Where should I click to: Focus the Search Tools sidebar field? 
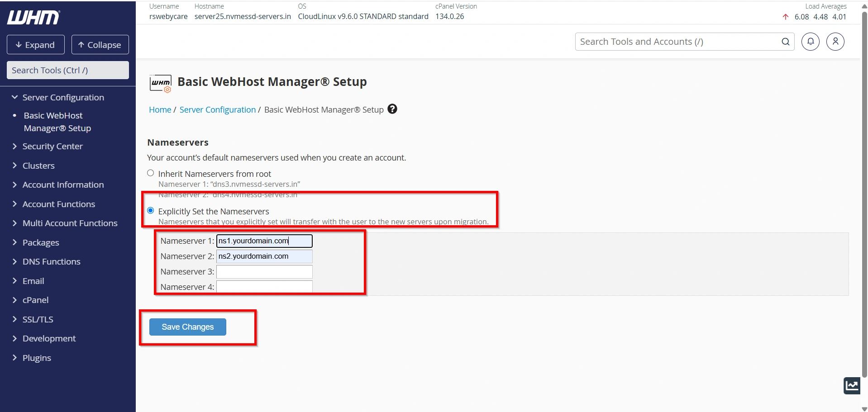pyautogui.click(x=68, y=70)
